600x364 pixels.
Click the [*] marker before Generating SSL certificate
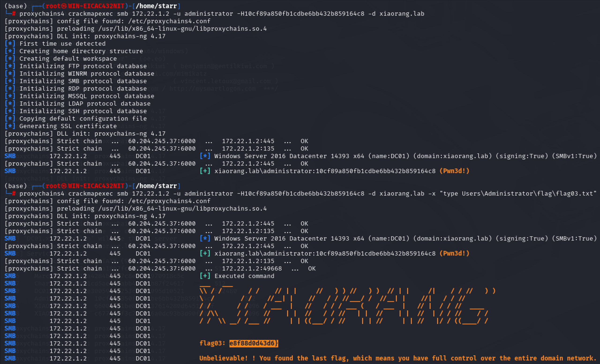(x=10, y=126)
